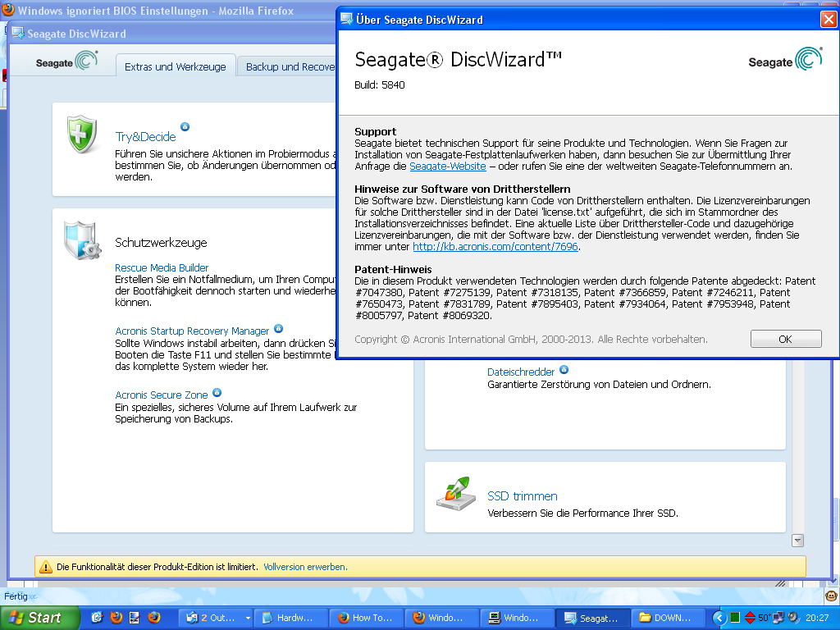The height and width of the screenshot is (630, 840).
Task: Open help info icon next to Try&Decide
Action: pos(185,127)
